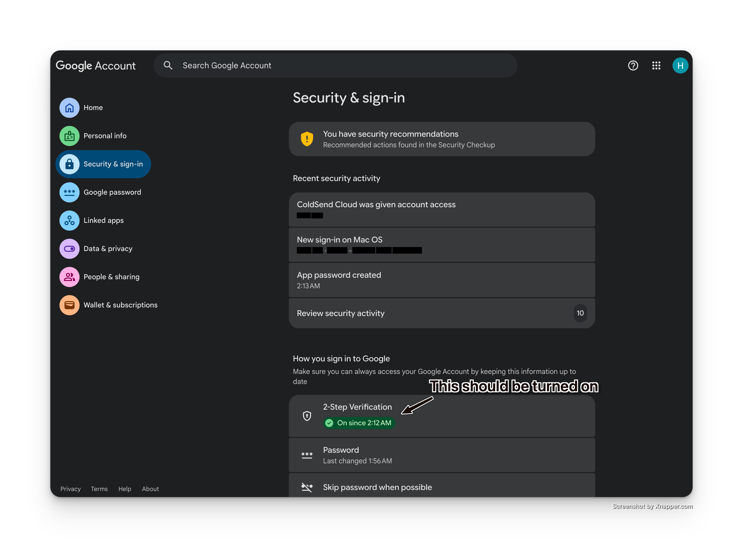Open the account avatar H
Viewport: 743px width, 560px height.
point(680,65)
